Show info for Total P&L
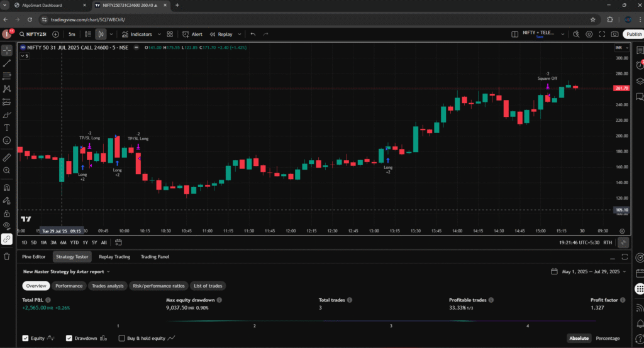 [x=48, y=300]
